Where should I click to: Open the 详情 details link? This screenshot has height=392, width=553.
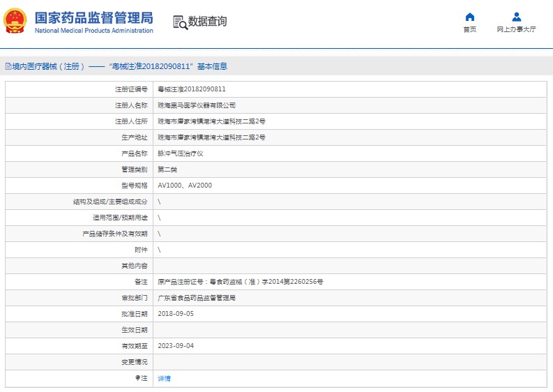pos(165,378)
